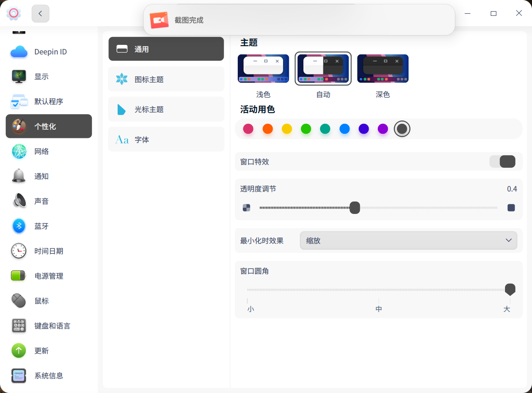Pick the yellow accent color
Viewport: 532px width, 393px height.
(x=287, y=129)
